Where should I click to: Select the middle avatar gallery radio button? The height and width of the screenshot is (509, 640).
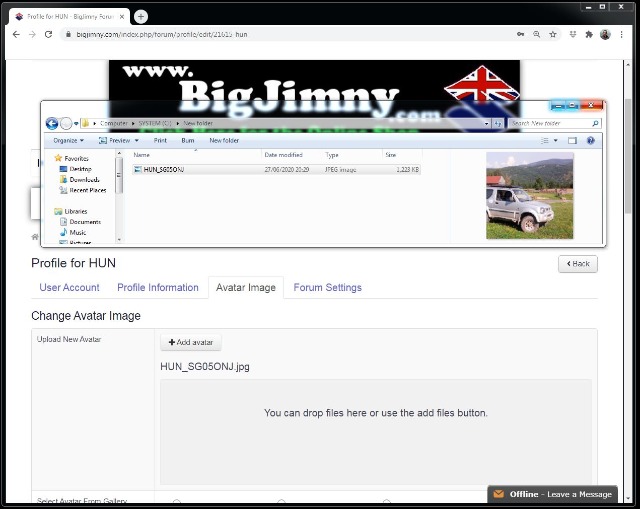(281, 502)
